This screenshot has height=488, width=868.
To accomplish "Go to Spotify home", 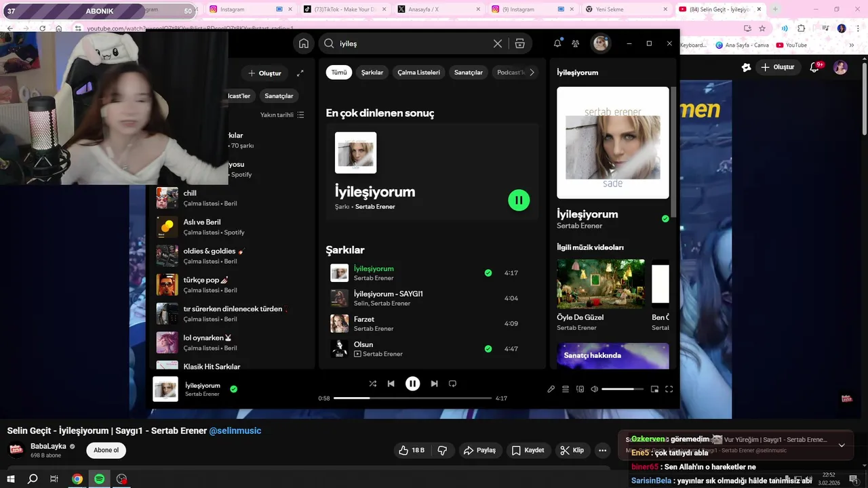I will click(304, 43).
